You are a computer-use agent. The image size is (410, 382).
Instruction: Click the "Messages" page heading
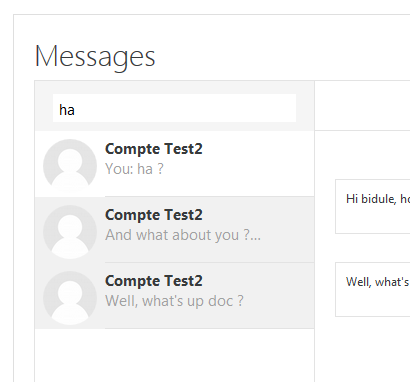click(x=95, y=57)
